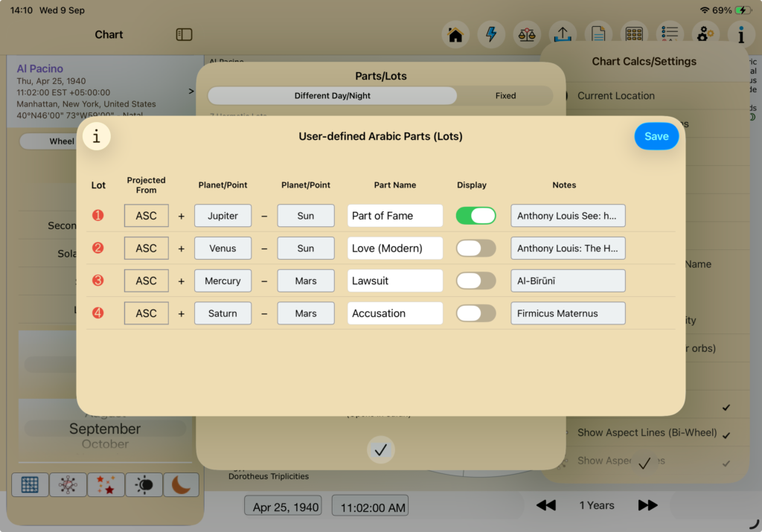Open the list icon in toolbar
The width and height of the screenshot is (762, 532).
(670, 34)
